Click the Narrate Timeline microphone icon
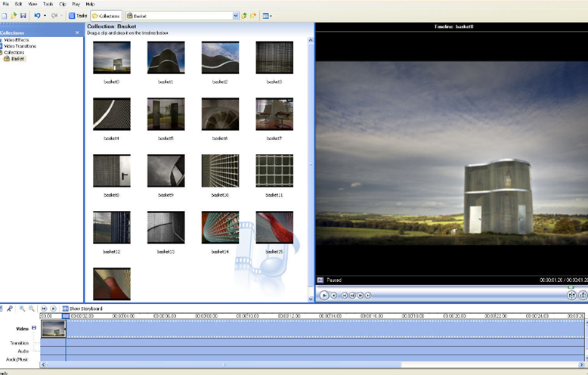This screenshot has height=375, width=588. pyautogui.click(x=10, y=308)
